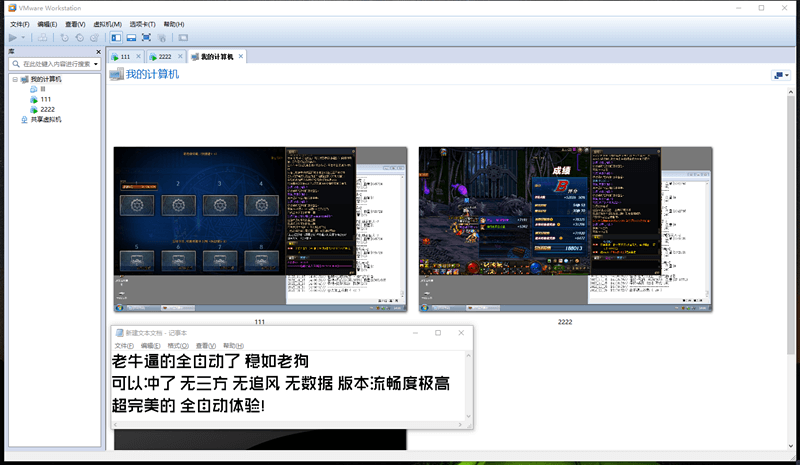Open the Notepad 格式(O) menu
The width and height of the screenshot is (800, 465).
click(x=178, y=346)
